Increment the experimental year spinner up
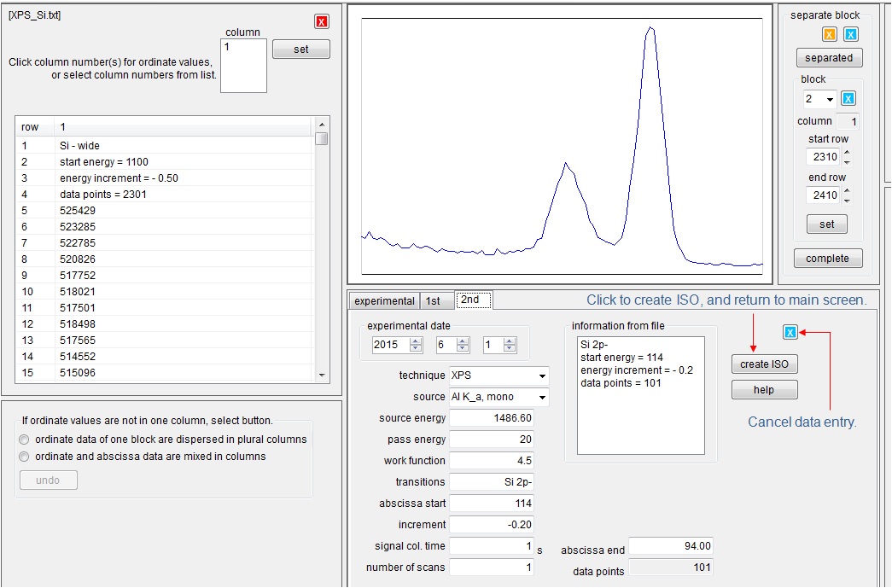 [416, 341]
